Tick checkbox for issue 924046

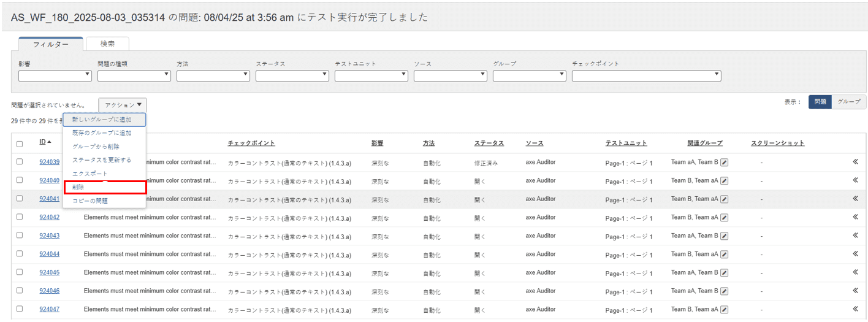tap(20, 291)
